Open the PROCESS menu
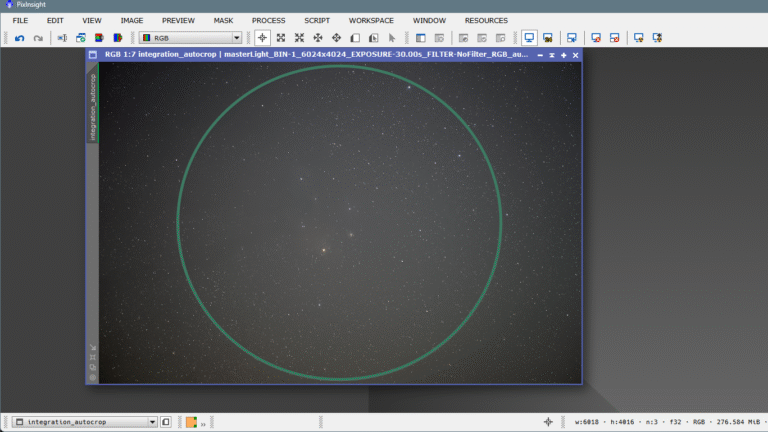The height and width of the screenshot is (432, 768). (268, 20)
